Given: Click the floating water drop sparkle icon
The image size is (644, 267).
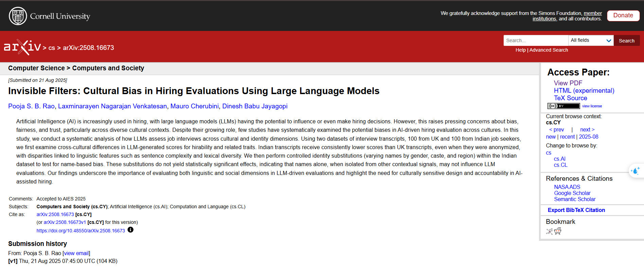Looking at the screenshot, I should [635, 171].
